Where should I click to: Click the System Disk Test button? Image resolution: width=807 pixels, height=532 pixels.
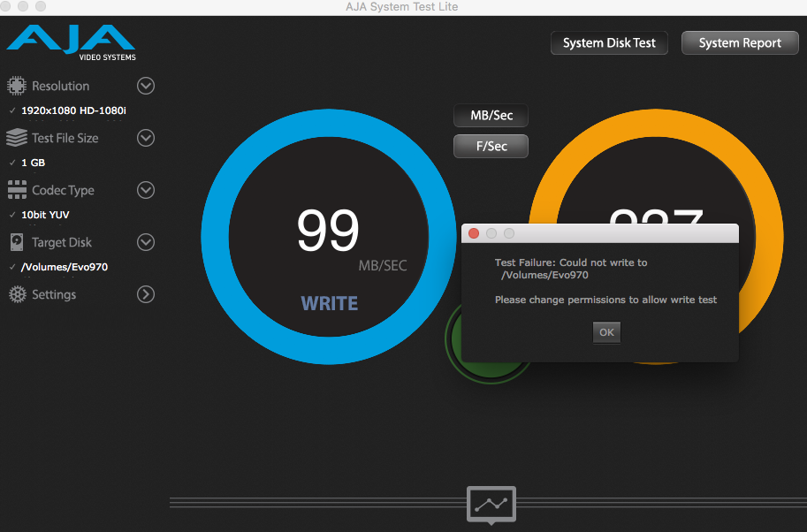[609, 42]
